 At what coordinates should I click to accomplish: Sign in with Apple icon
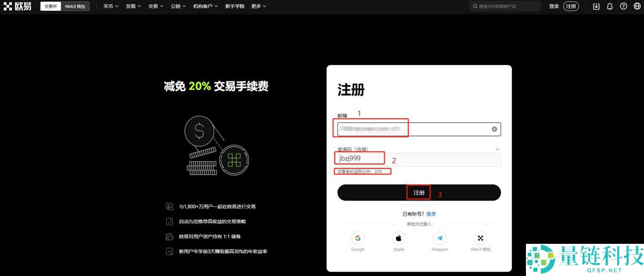coord(399,238)
